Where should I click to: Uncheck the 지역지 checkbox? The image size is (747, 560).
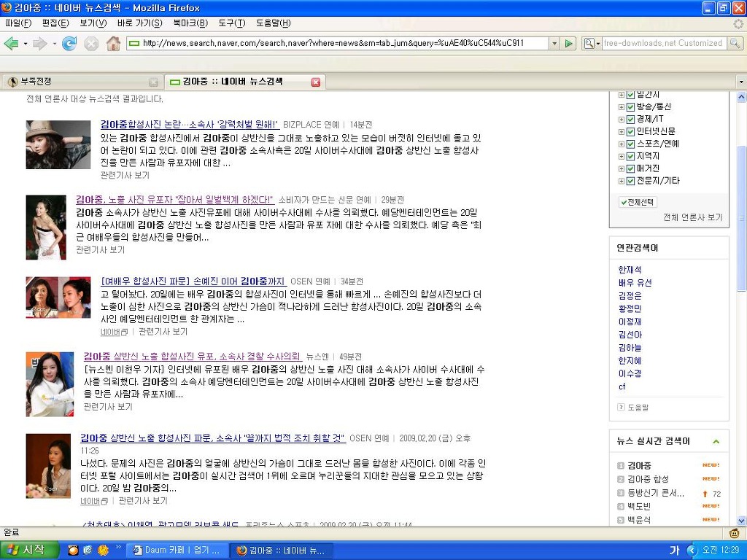pos(630,157)
